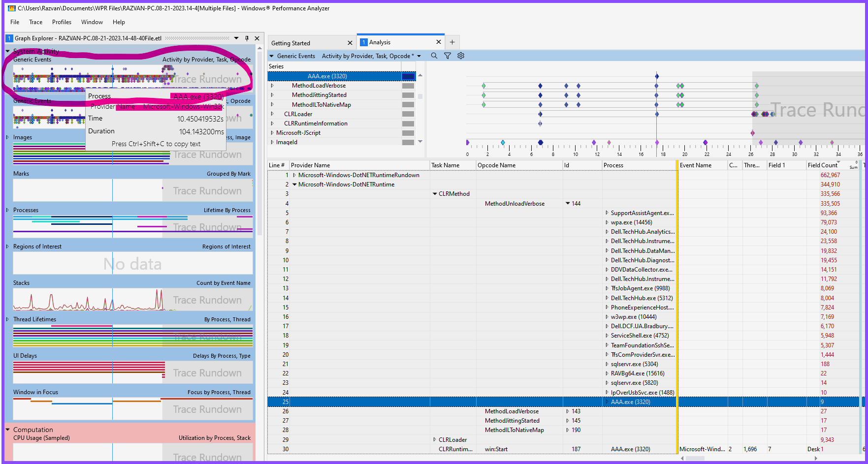Click TfsJobAgent.exe (9988) process row
Viewport: 868px width, 464px height.
tap(640, 288)
